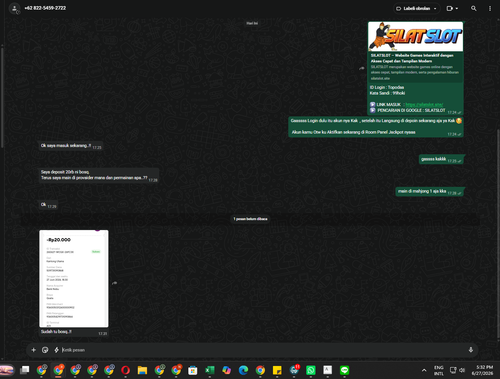Open Task View on the taskbar
The height and width of the screenshot is (379, 500).
point(24,370)
